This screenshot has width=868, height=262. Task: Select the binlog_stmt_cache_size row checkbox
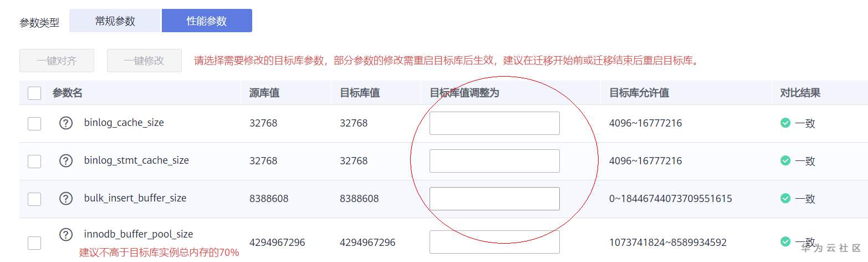click(34, 162)
